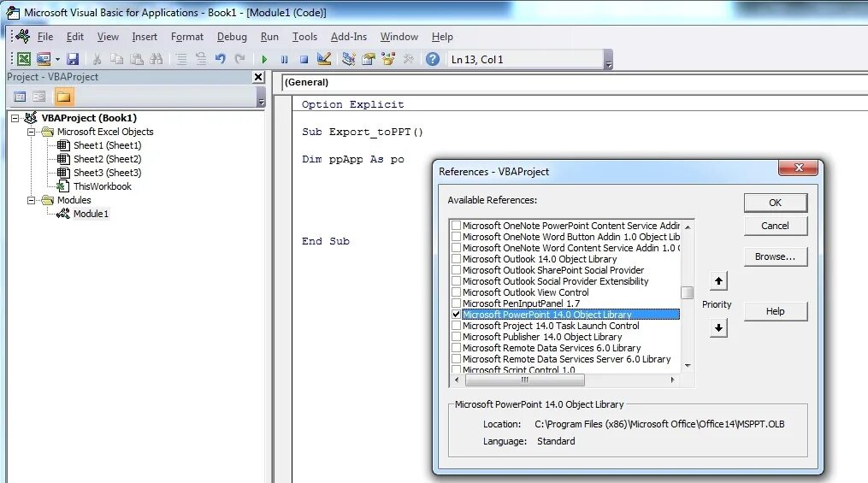This screenshot has height=483, width=868.
Task: Check Microsoft Remote Data Services 6.0 Library
Action: [456, 348]
